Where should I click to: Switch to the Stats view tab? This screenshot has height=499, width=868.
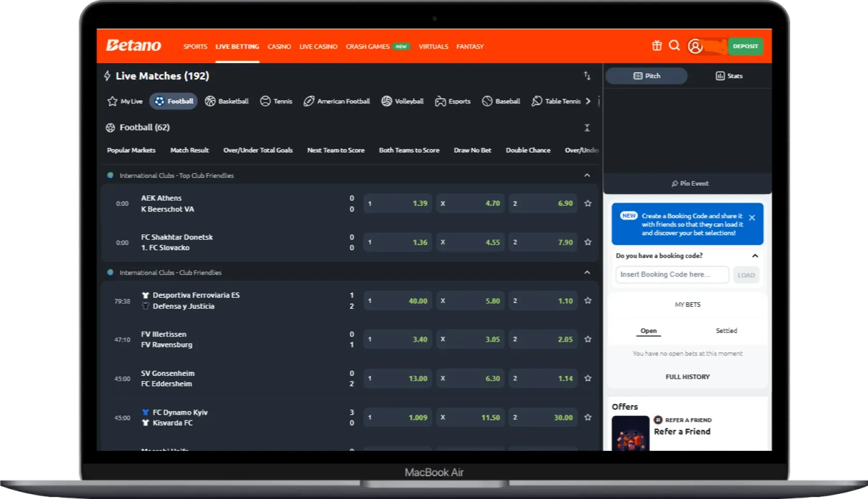tap(729, 76)
